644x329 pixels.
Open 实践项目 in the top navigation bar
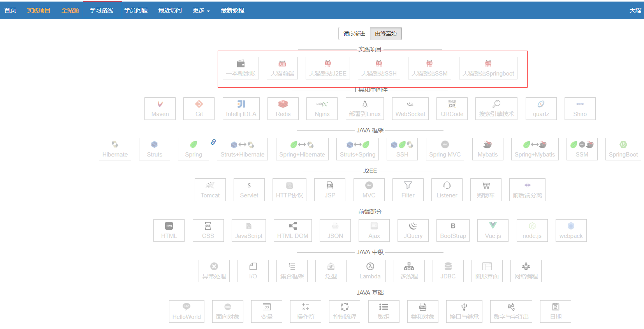(39, 11)
